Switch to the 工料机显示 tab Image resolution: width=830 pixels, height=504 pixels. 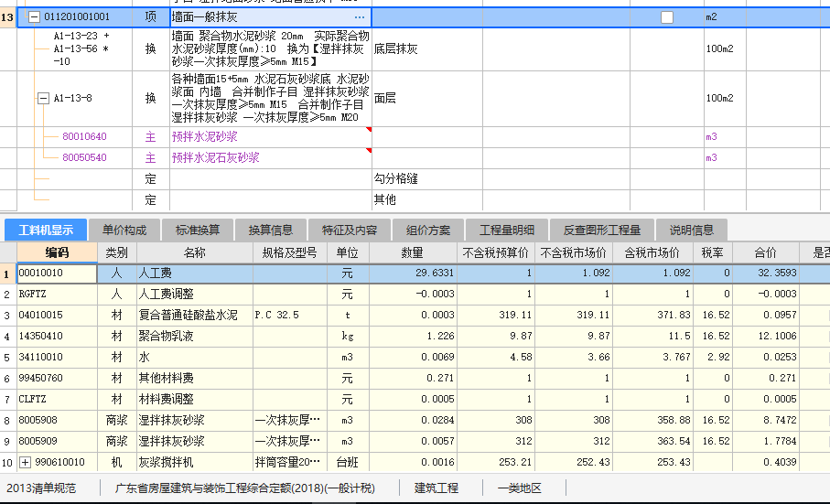46,231
